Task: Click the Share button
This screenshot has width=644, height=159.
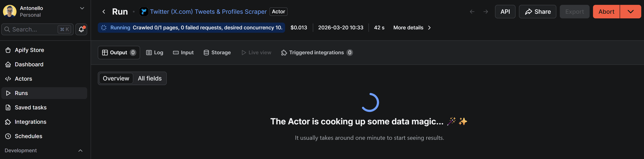Action: [x=537, y=11]
